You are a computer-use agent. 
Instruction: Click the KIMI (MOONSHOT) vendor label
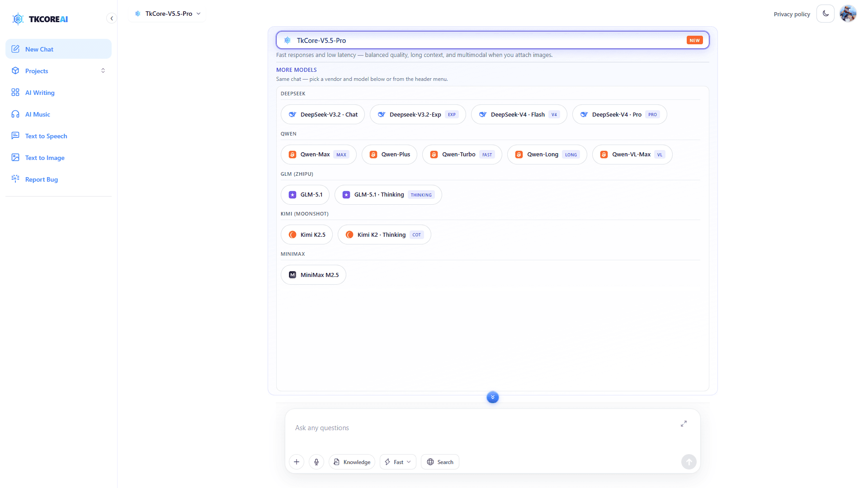tap(304, 214)
